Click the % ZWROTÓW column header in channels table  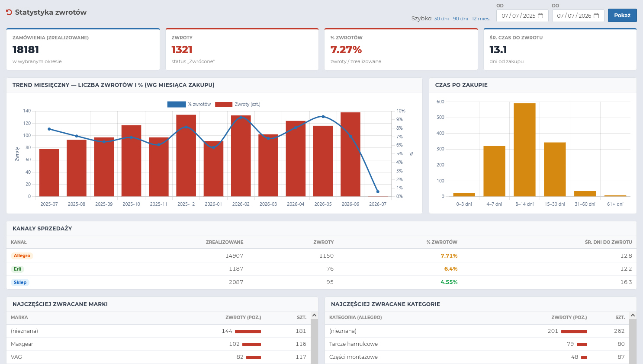pyautogui.click(x=442, y=242)
